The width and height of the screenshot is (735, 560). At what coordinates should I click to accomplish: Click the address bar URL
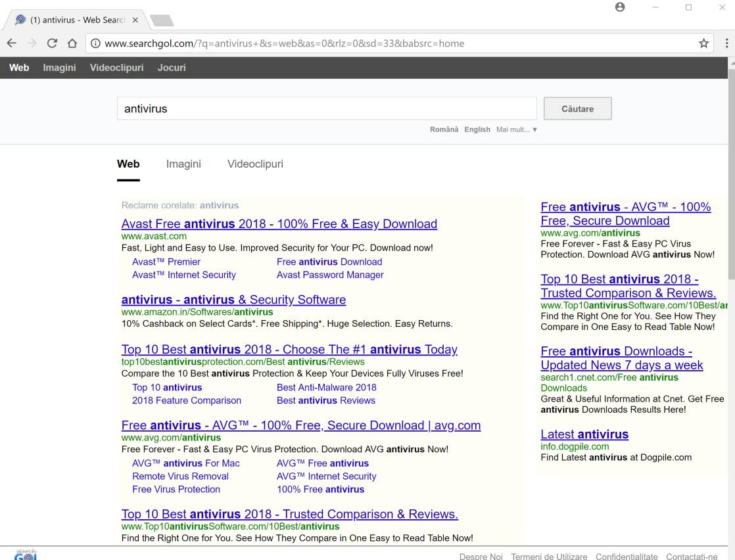pos(284,43)
